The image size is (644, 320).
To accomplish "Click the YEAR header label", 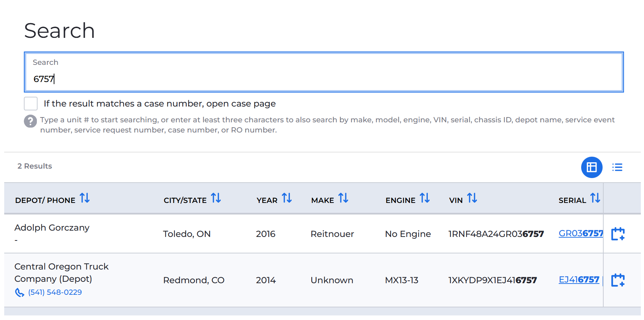I will [x=267, y=200].
